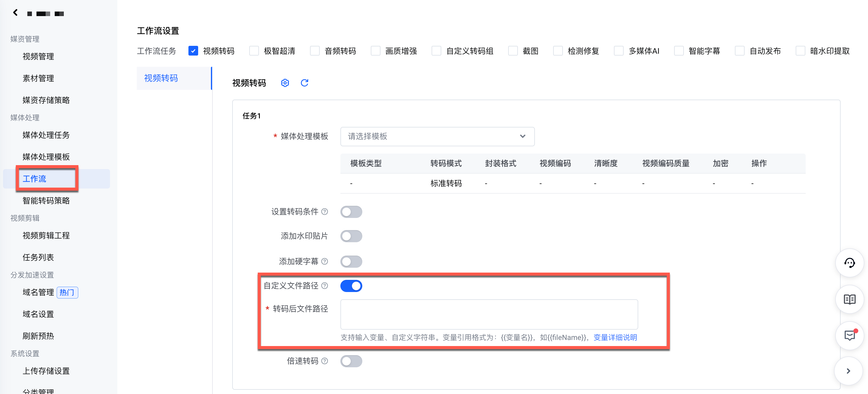
Task: Open 素材管理 in the sidebar
Action: pyautogui.click(x=38, y=78)
